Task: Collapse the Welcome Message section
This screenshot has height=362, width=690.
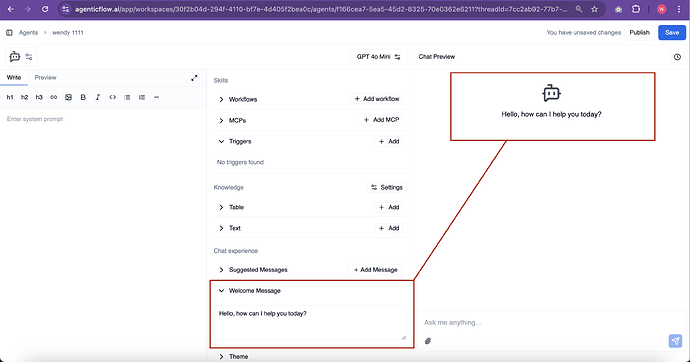Action: 221,291
